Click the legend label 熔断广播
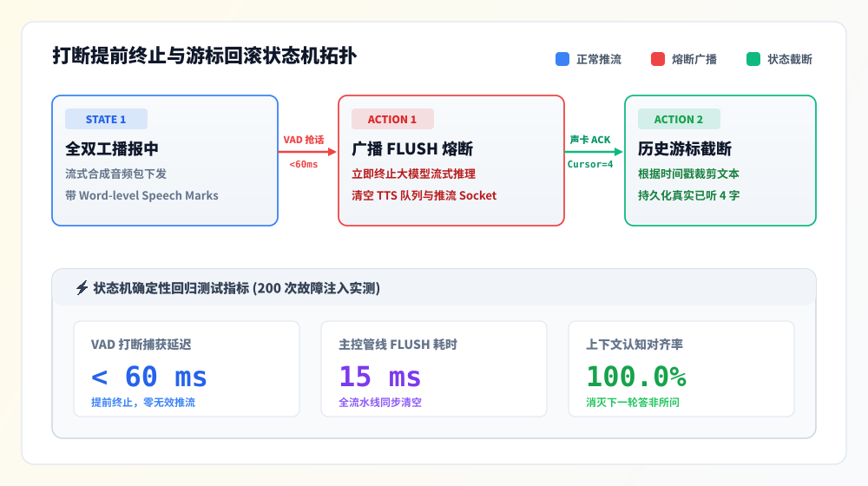This screenshot has height=486, width=868. click(x=694, y=59)
